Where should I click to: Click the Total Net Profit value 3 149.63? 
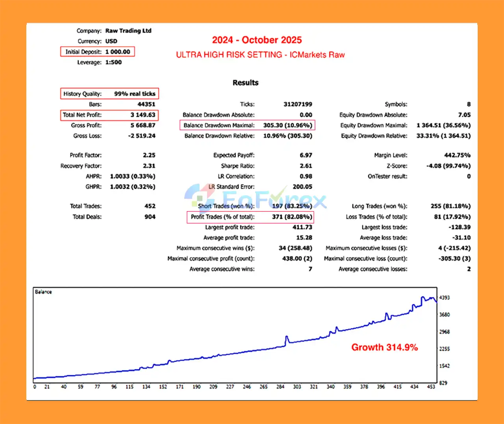click(143, 115)
